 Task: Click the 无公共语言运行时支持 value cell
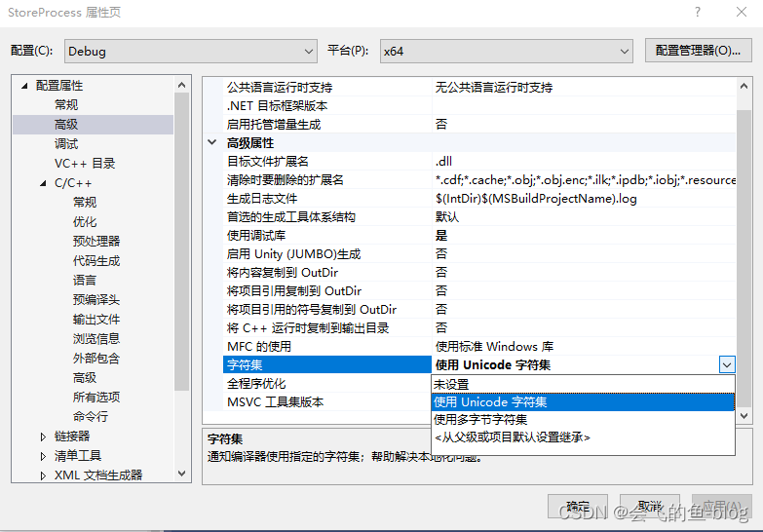point(584,88)
